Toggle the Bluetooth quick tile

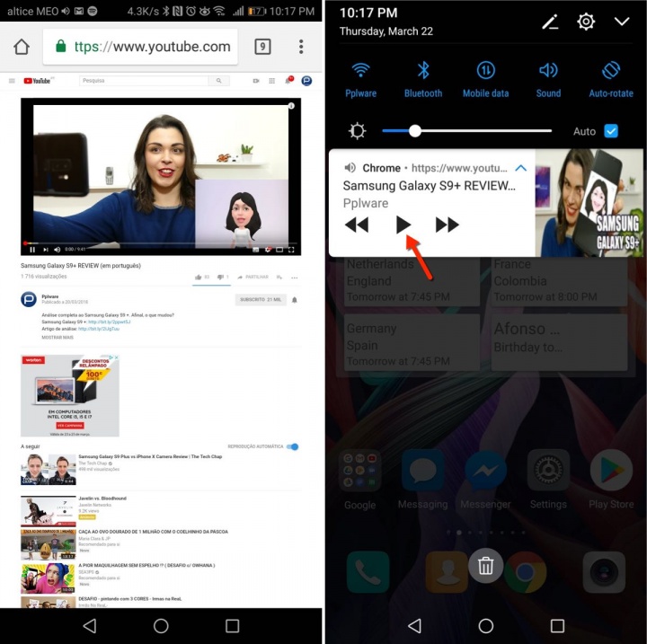[x=423, y=80]
